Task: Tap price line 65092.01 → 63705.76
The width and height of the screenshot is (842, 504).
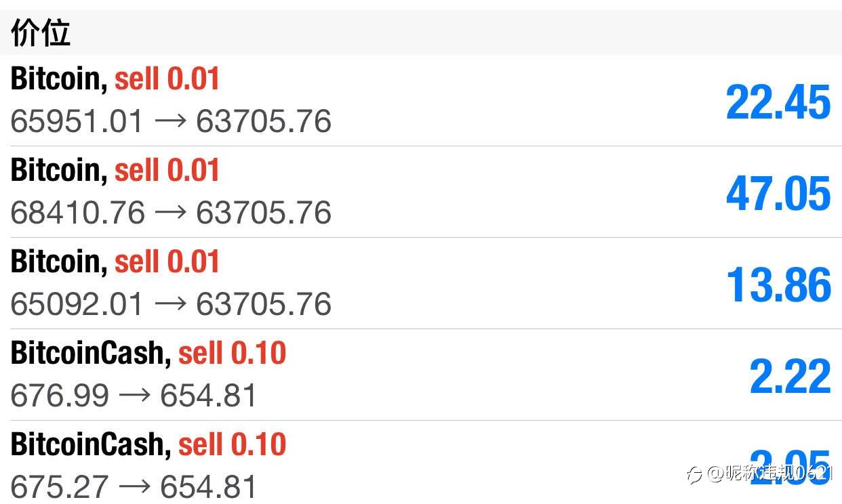Action: pyautogui.click(x=171, y=304)
